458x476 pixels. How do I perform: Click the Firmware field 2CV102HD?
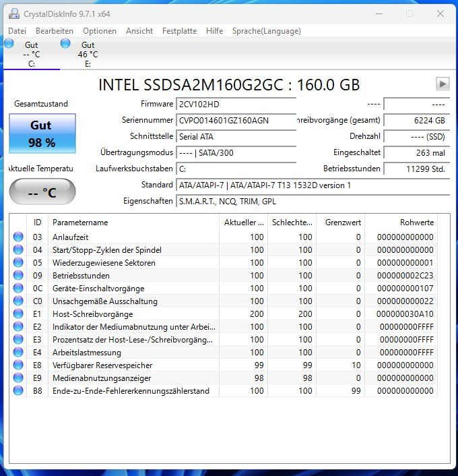pos(236,104)
